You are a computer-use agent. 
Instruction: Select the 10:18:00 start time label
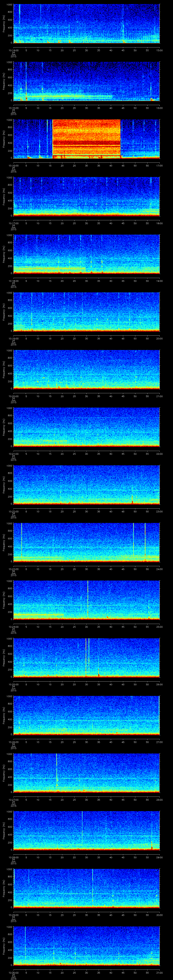[13, 281]
